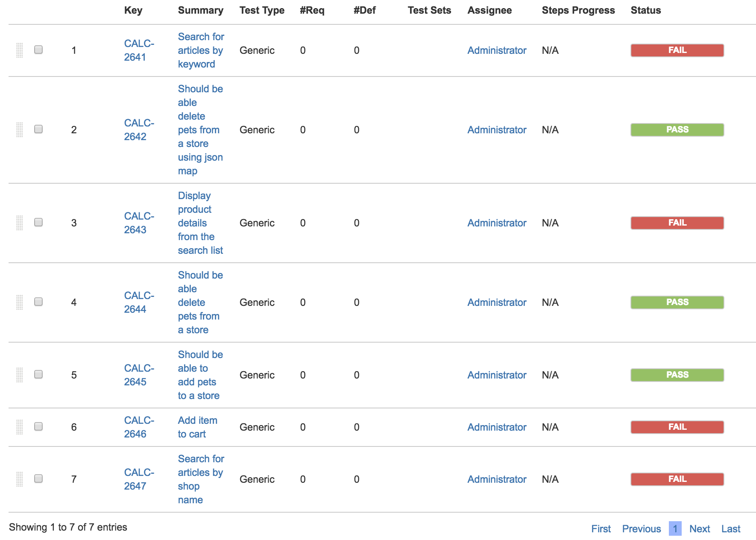Grab the drag handle for row 3
756x540 pixels.
click(x=19, y=223)
